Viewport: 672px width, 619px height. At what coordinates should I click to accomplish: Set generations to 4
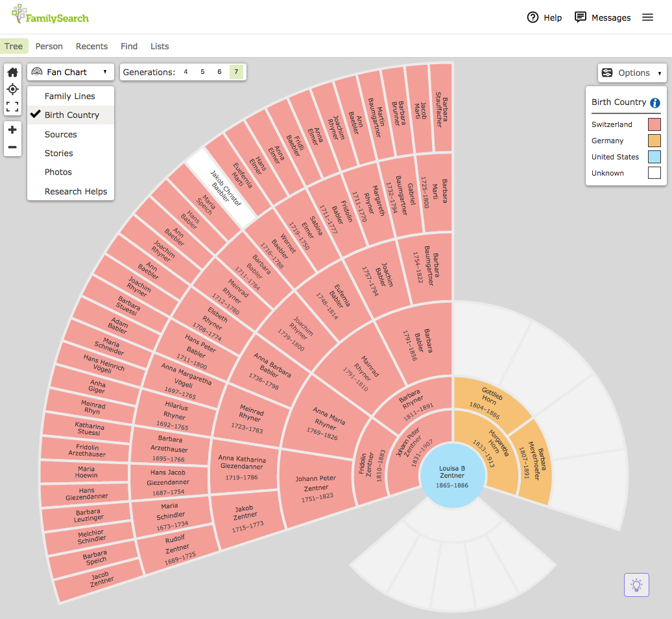186,72
